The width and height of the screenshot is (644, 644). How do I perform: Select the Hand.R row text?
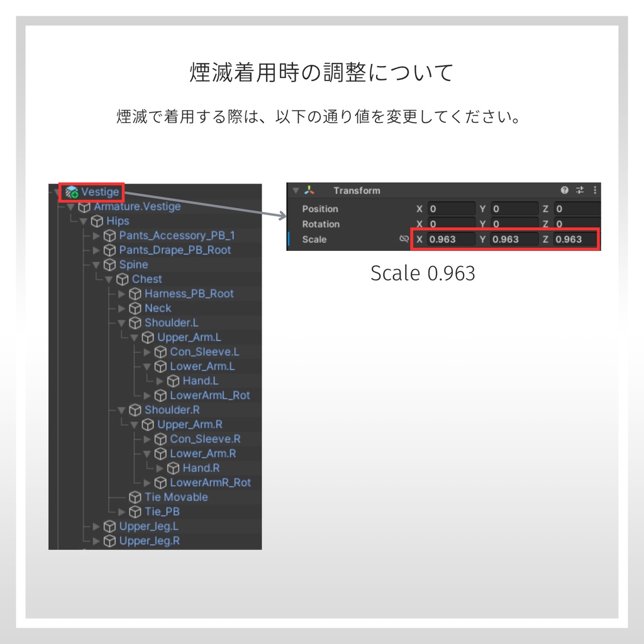201,468
